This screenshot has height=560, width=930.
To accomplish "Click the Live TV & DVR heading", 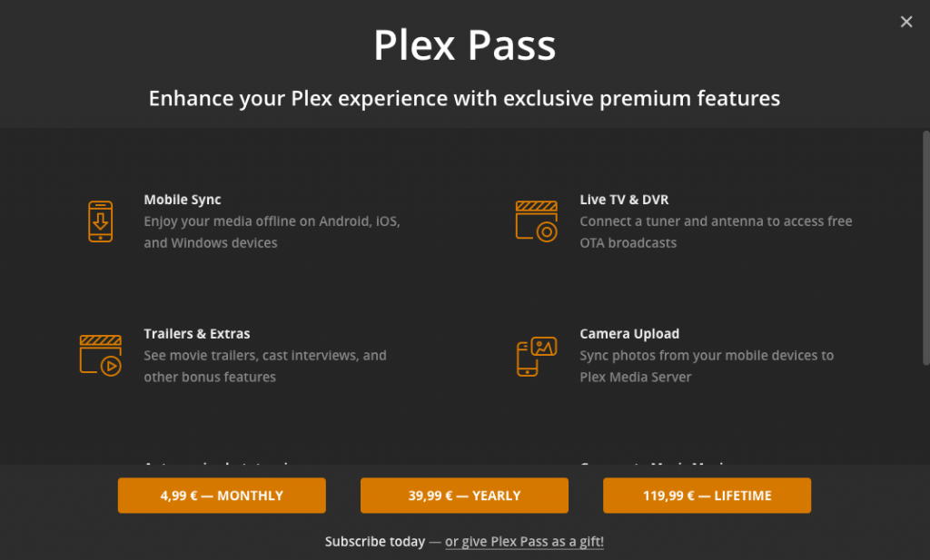I will [624, 200].
